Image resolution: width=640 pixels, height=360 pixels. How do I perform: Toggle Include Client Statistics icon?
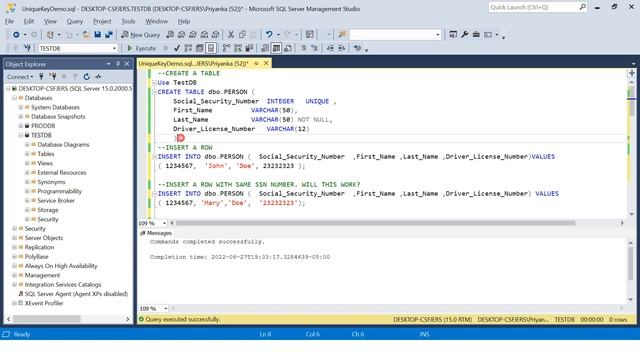click(x=249, y=48)
